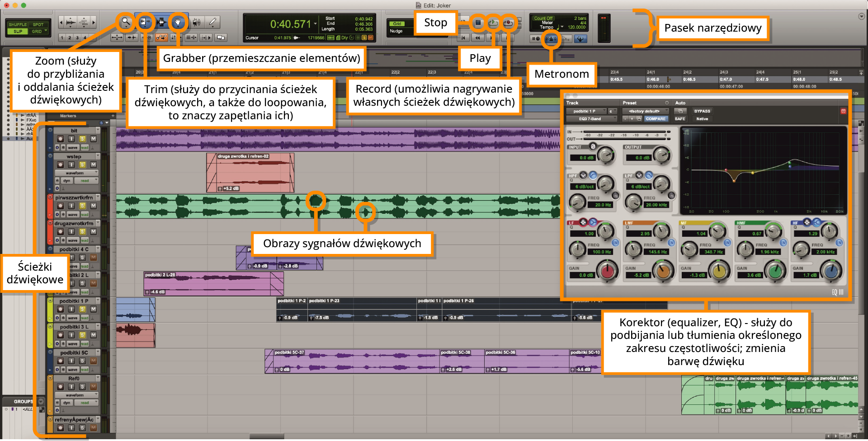Select the Zoomer magnifier tool
Screen dimensions: 868x441
pos(125,22)
